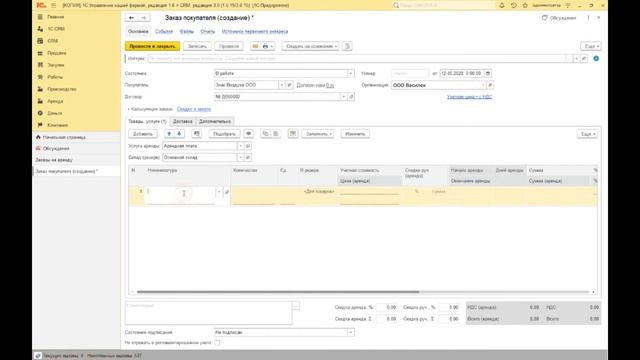640x360 pixels.
Task: Click the search field in the title bar
Action: 443,5
